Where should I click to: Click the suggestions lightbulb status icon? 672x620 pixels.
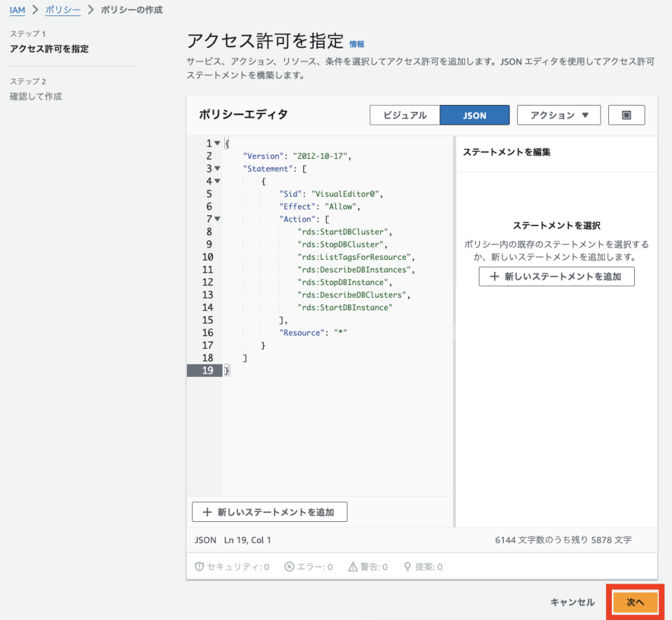point(407,567)
